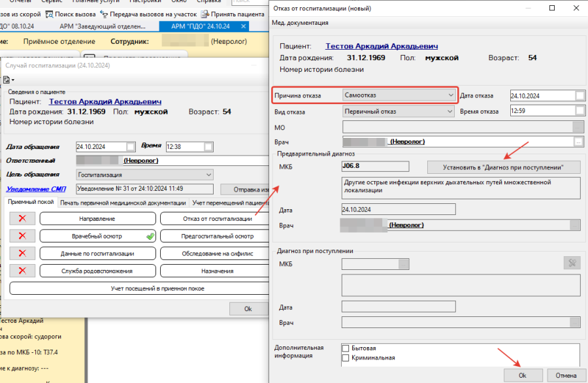
Task: Click Установить в "Диагноз при поступлении" button
Action: point(503,167)
